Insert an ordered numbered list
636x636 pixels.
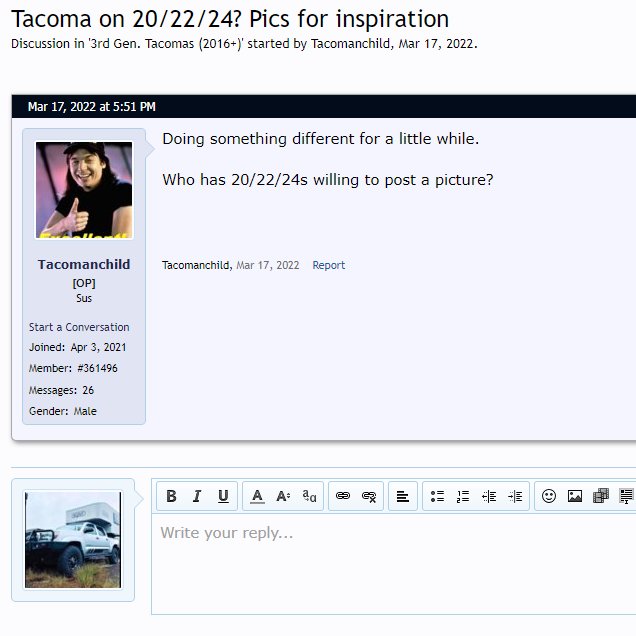463,496
